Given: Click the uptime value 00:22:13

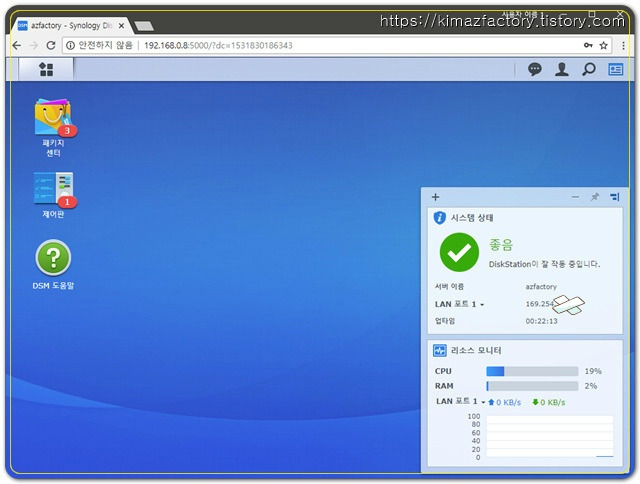Looking at the screenshot, I should (x=541, y=321).
